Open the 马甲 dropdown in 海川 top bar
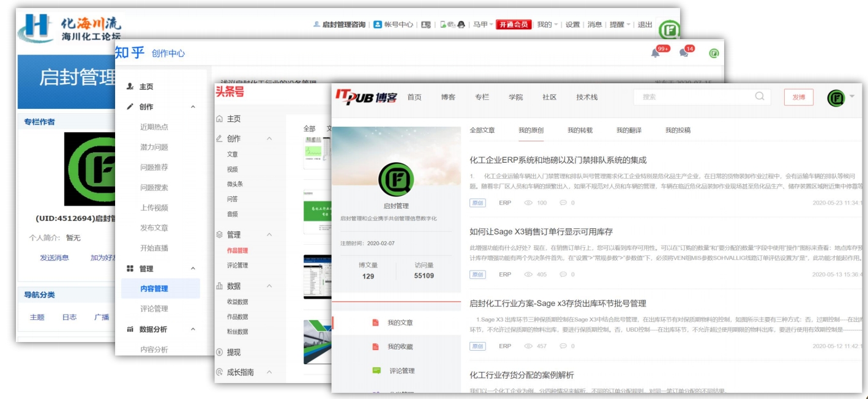The height and width of the screenshot is (399, 868). click(x=483, y=24)
